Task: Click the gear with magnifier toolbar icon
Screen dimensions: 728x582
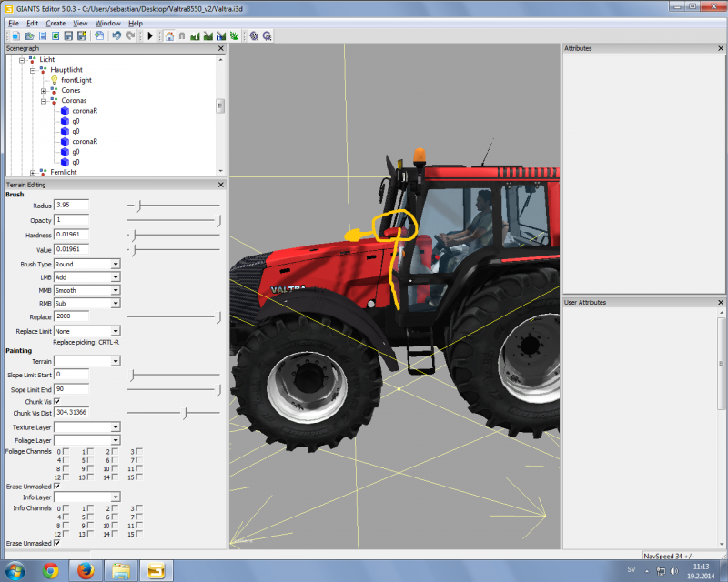Action: 267,35
